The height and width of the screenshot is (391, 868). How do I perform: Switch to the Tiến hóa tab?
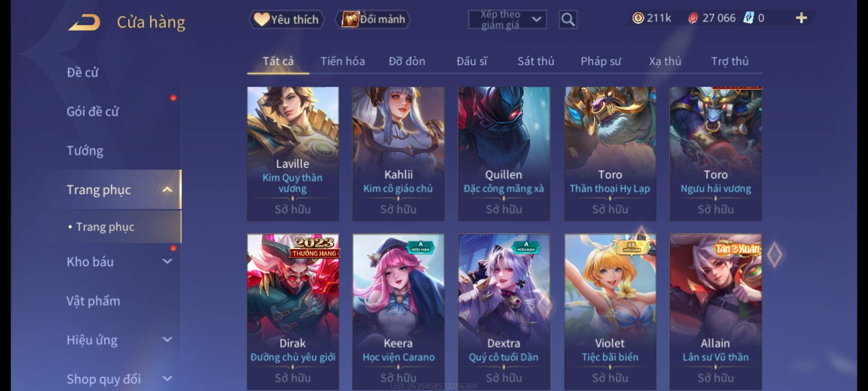click(342, 61)
